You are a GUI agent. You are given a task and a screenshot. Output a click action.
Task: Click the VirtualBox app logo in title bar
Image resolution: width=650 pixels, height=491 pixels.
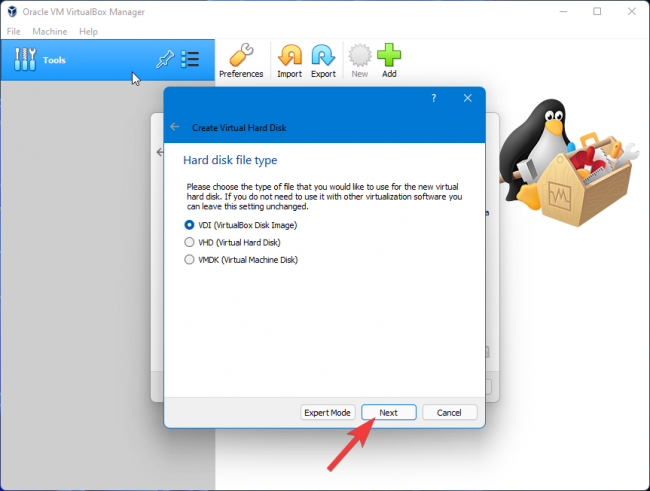coord(12,12)
